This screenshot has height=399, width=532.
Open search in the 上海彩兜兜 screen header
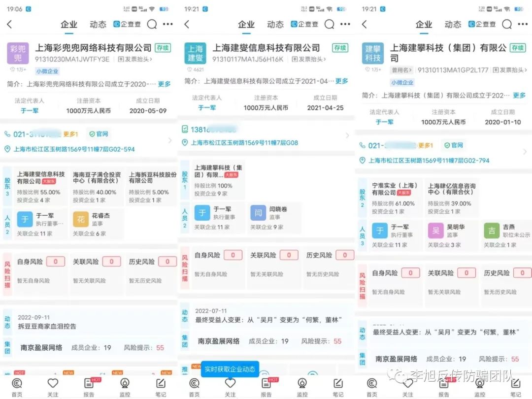152,24
